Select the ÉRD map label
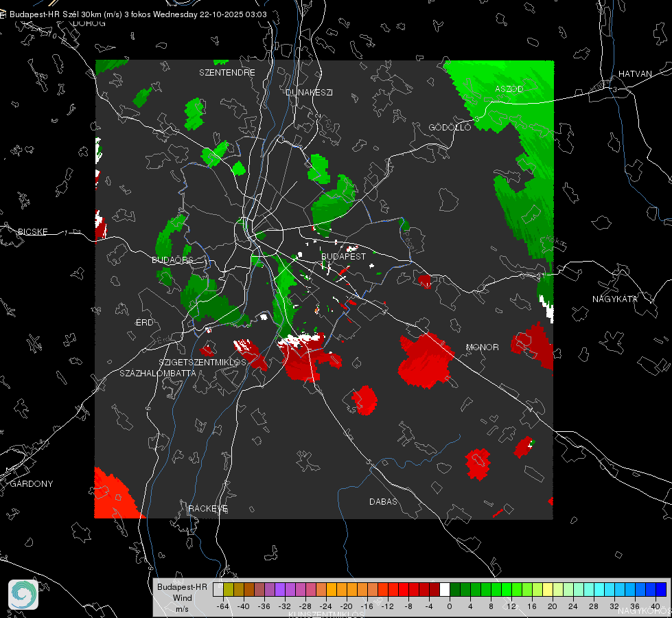This screenshot has height=618, width=672. [x=144, y=323]
